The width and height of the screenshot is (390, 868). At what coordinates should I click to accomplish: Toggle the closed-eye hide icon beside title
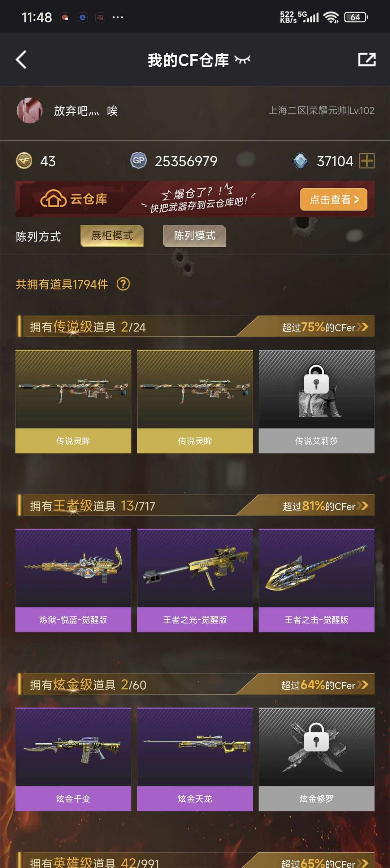coord(242,60)
